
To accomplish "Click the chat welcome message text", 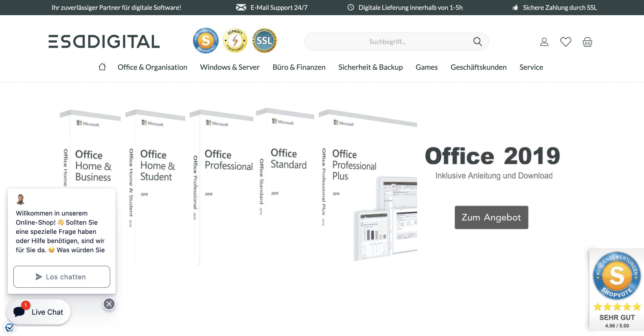I will (x=60, y=232).
